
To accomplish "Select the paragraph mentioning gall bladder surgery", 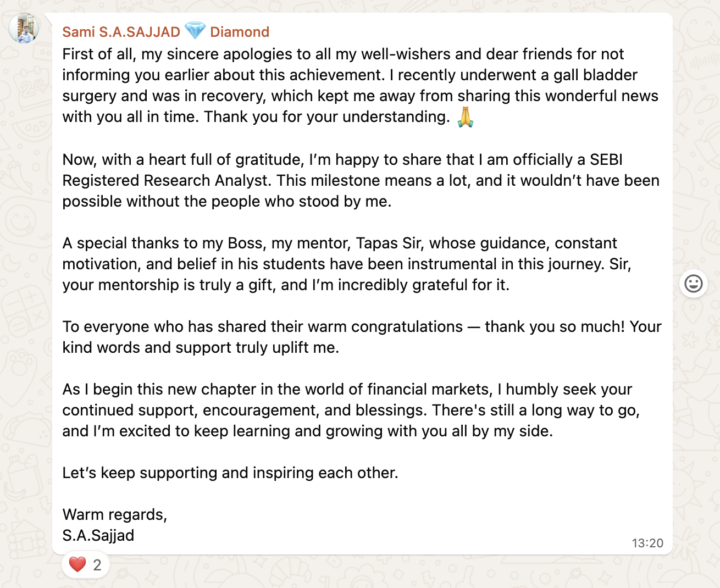I will tap(360, 85).
